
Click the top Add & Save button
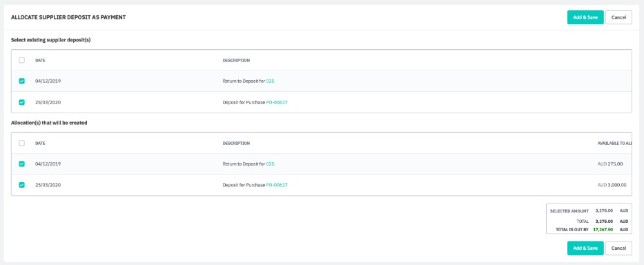click(585, 17)
